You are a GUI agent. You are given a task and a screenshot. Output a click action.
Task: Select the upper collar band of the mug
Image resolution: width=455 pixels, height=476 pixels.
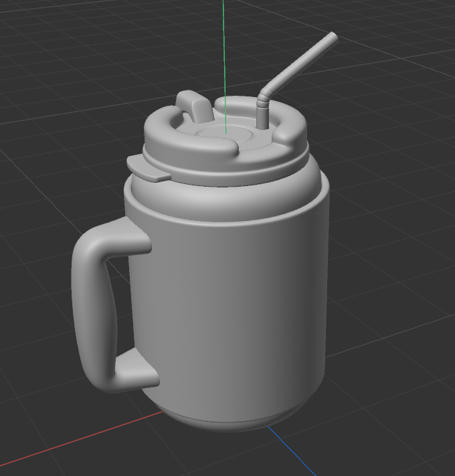click(227, 201)
